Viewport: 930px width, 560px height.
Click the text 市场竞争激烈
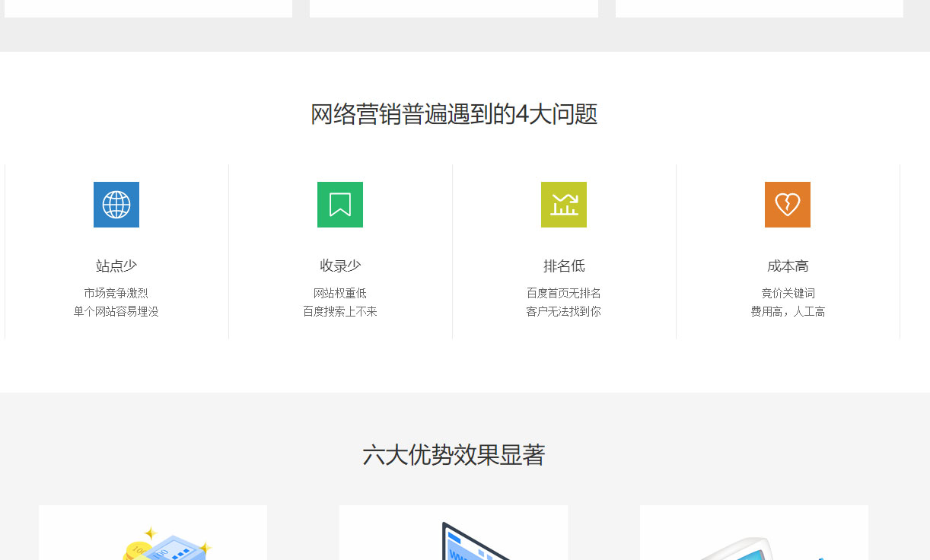(x=116, y=293)
